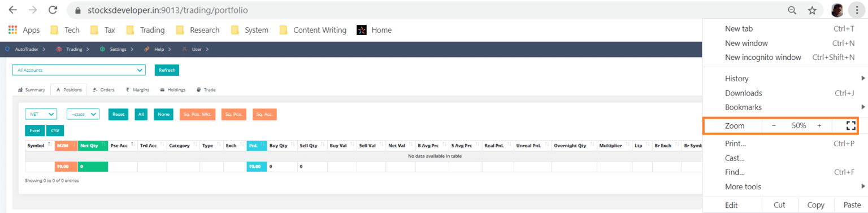Open the Chrome three-dot menu button

857,10
